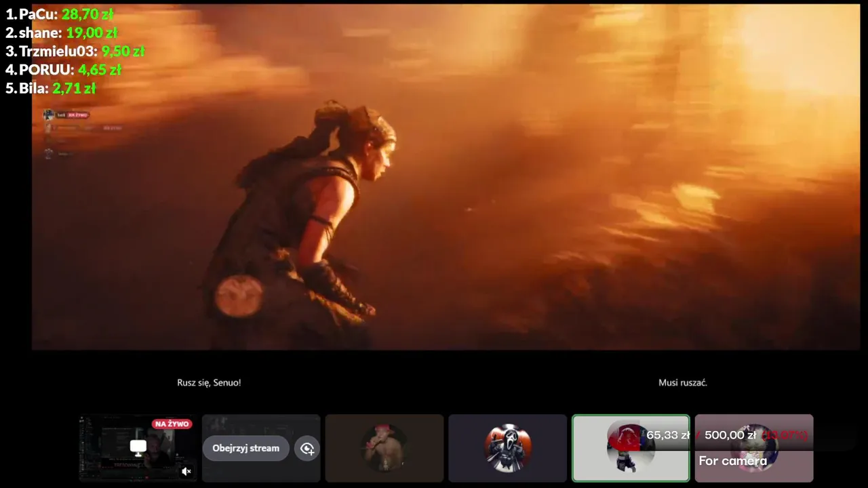Click the 'Obejrzyj stream' button
This screenshot has height=488, width=868.
tap(246, 448)
